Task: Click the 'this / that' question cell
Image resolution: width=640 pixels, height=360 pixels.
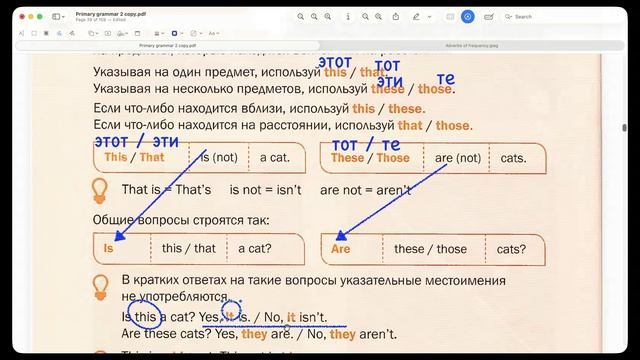Action: click(189, 248)
